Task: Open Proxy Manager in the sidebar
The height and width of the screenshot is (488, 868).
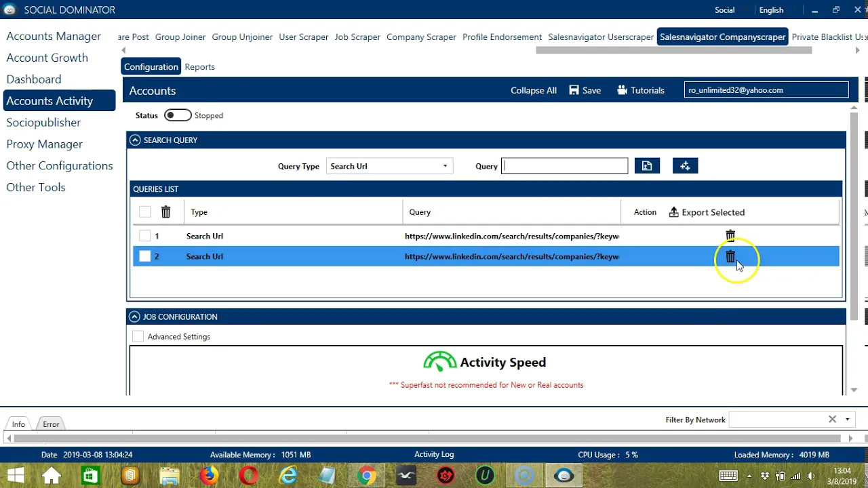Action: (x=44, y=144)
